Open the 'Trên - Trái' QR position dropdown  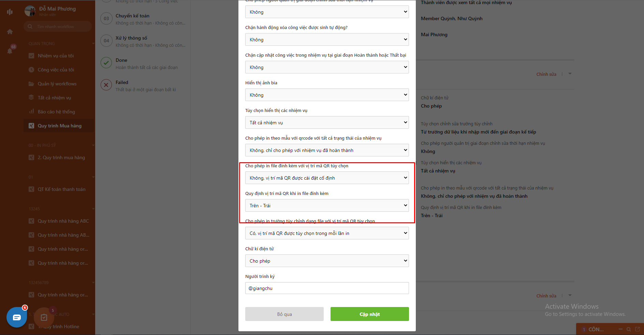click(x=327, y=206)
